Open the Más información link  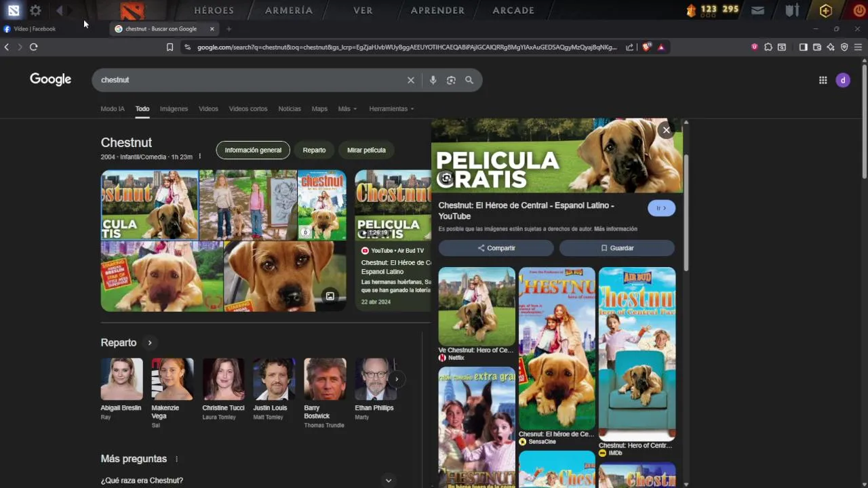[x=615, y=229]
